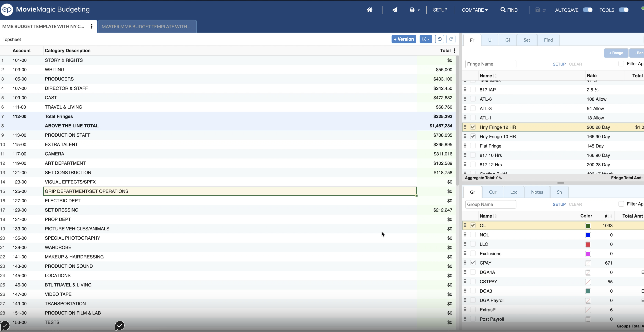Click CLEAR link in fringe panel
644x332 pixels.
point(575,64)
